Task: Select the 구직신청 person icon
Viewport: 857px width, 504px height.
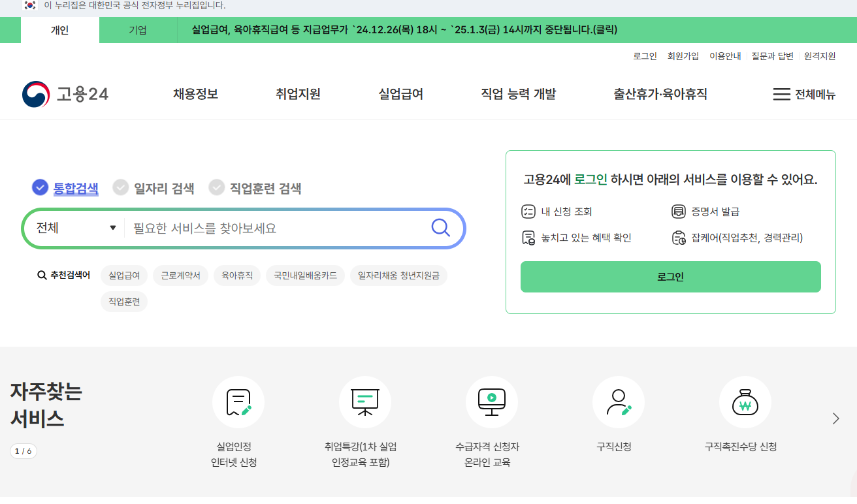Action: pyautogui.click(x=619, y=402)
